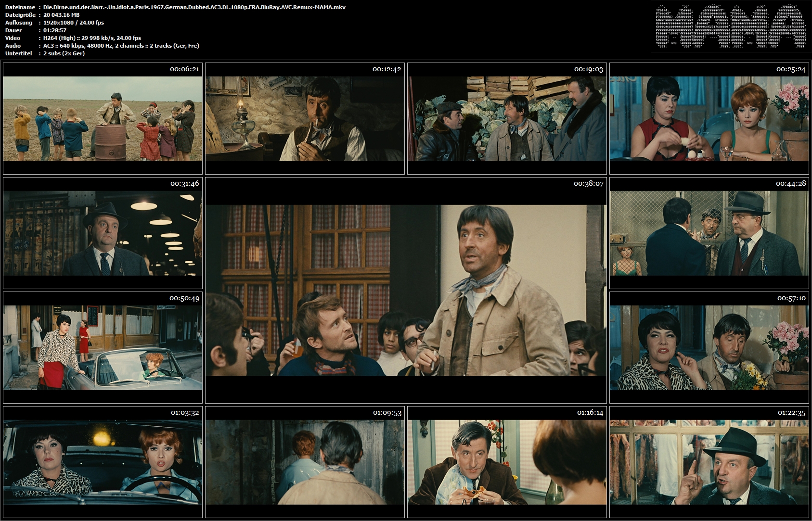Open the thumbnail stamped 01:09:53

[305, 462]
